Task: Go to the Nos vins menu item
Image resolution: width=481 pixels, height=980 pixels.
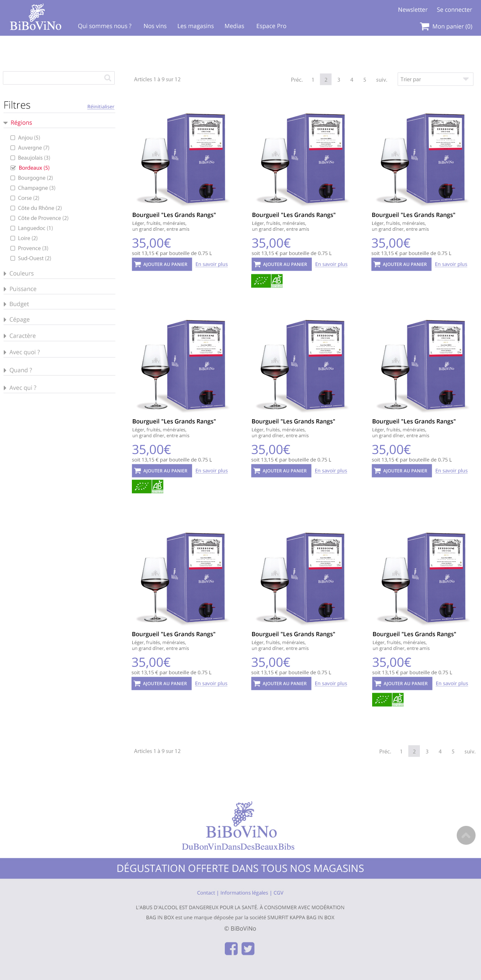Action: pos(155,26)
